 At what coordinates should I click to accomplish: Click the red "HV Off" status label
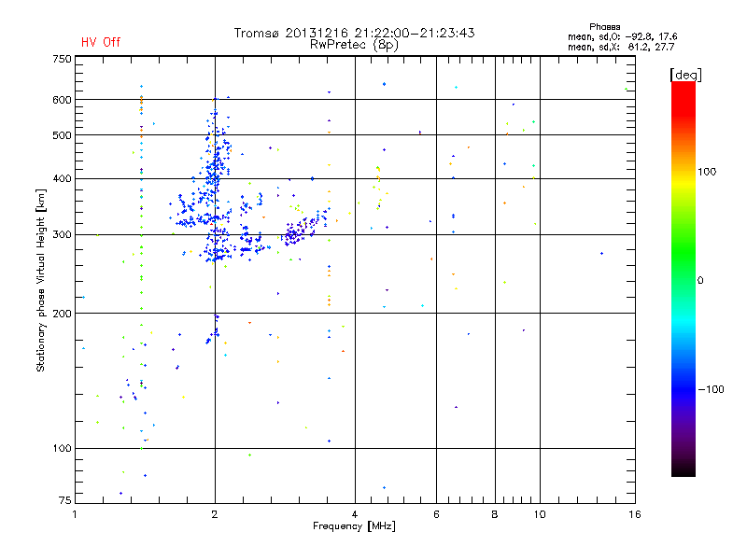101,42
